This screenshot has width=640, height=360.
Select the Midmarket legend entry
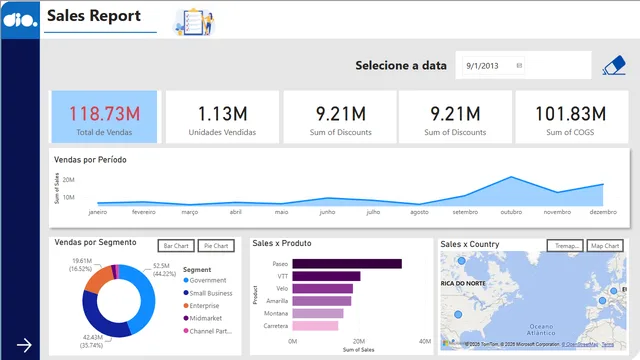[202, 318]
